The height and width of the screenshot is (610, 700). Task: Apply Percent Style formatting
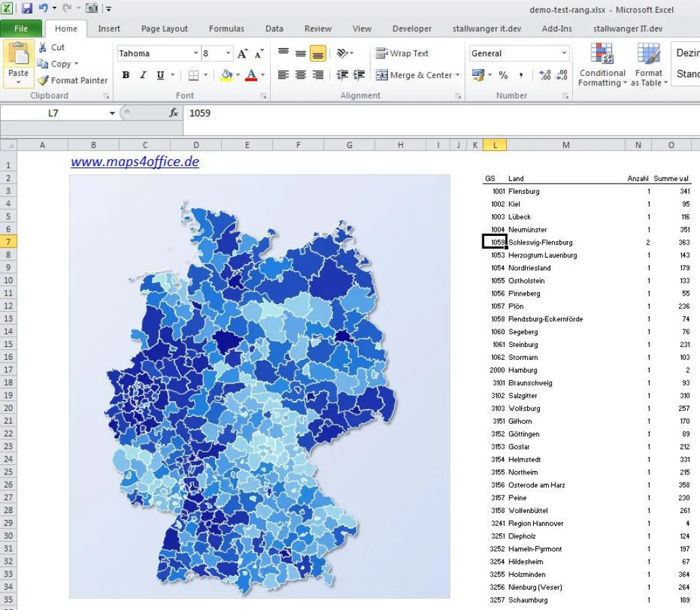(503, 75)
